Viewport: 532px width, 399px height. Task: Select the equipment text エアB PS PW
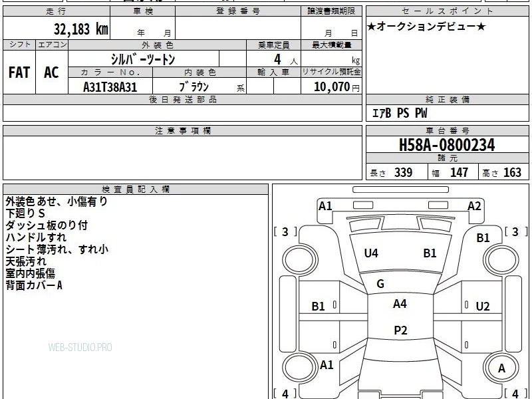[400, 113]
